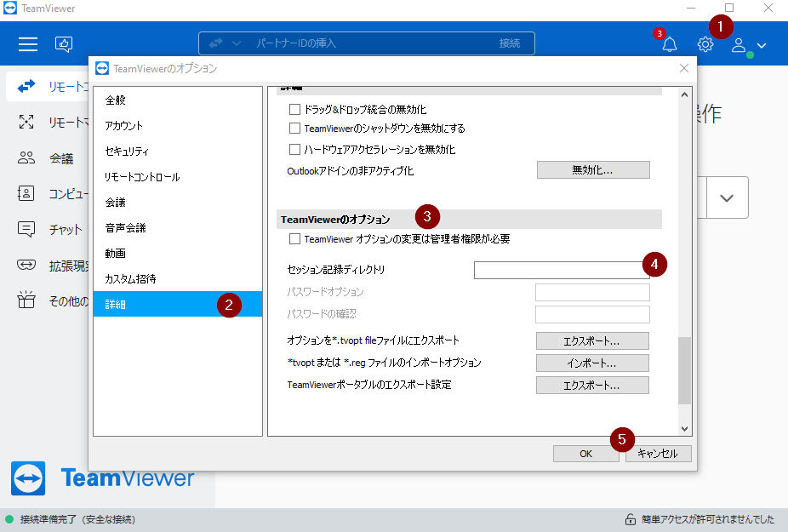Expand the dropdown behind the options dialog
Screen dimensions: 788x532
pyautogui.click(x=727, y=197)
